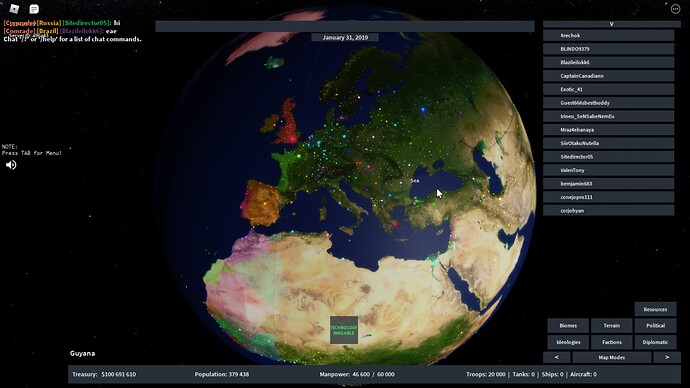Choose player Sitedirector05 from the list
The width and height of the screenshot is (690, 388).
point(608,157)
